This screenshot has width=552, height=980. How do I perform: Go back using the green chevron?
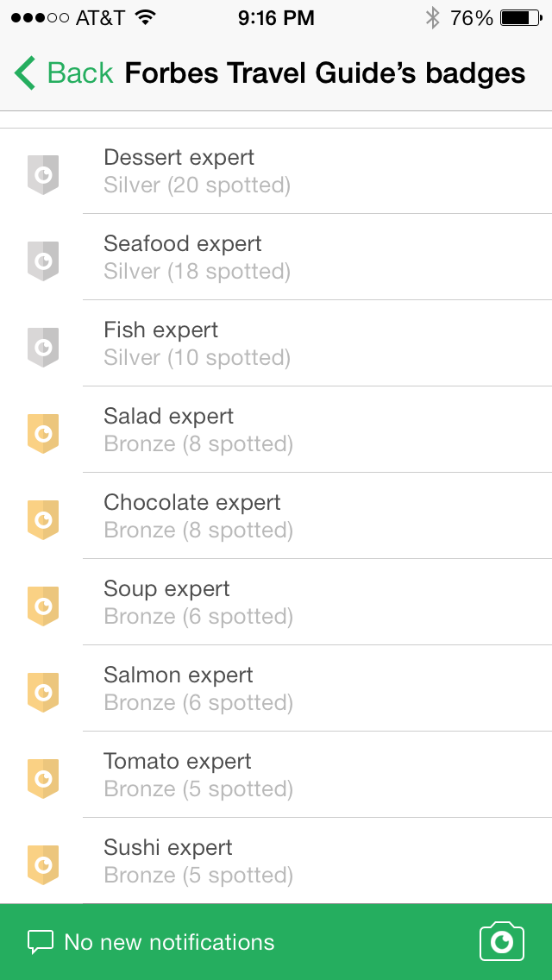tap(26, 73)
